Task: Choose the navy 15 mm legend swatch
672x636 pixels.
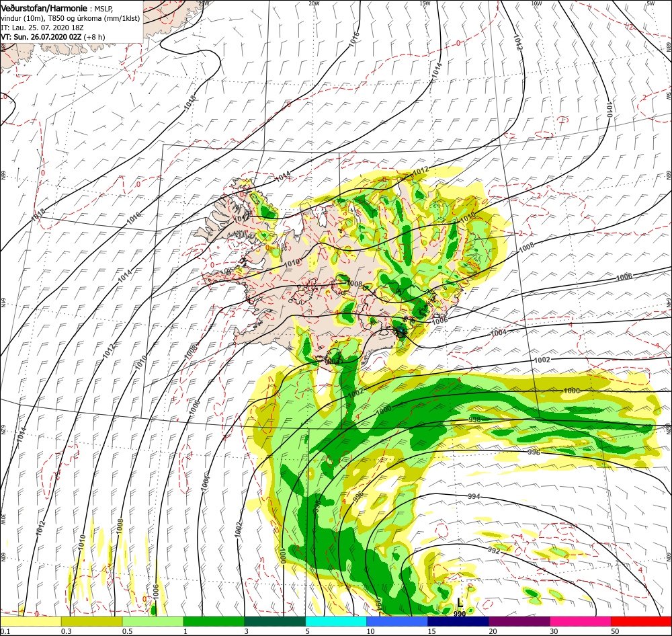Action: [x=458, y=621]
